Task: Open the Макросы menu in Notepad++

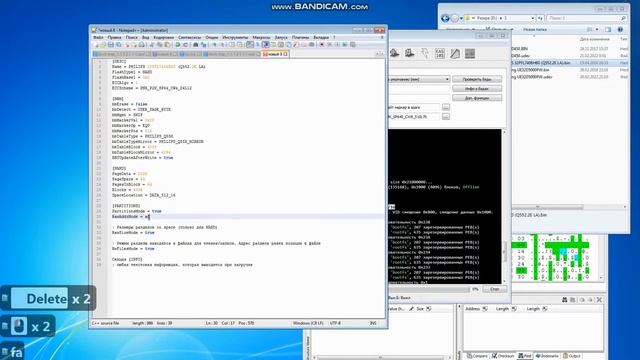Action: (261, 37)
